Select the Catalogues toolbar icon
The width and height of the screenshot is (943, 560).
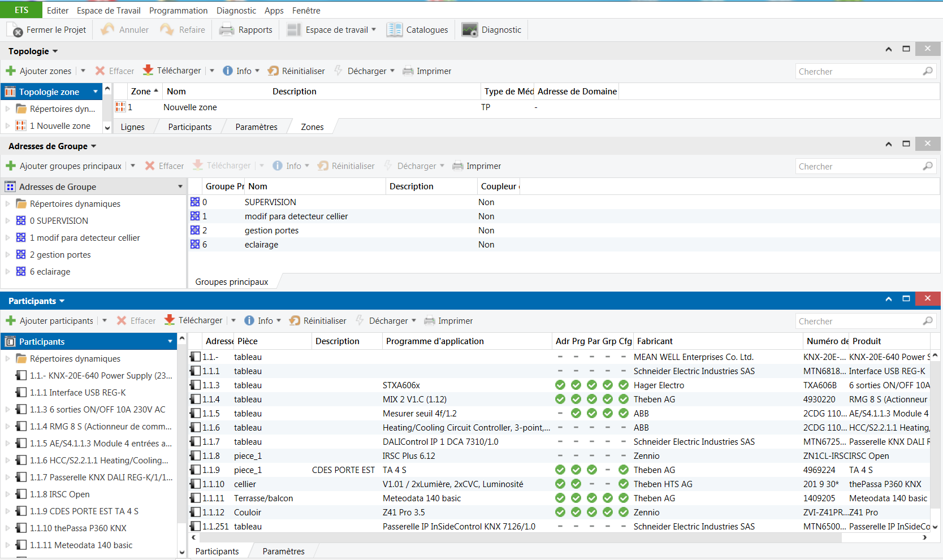pyautogui.click(x=418, y=29)
